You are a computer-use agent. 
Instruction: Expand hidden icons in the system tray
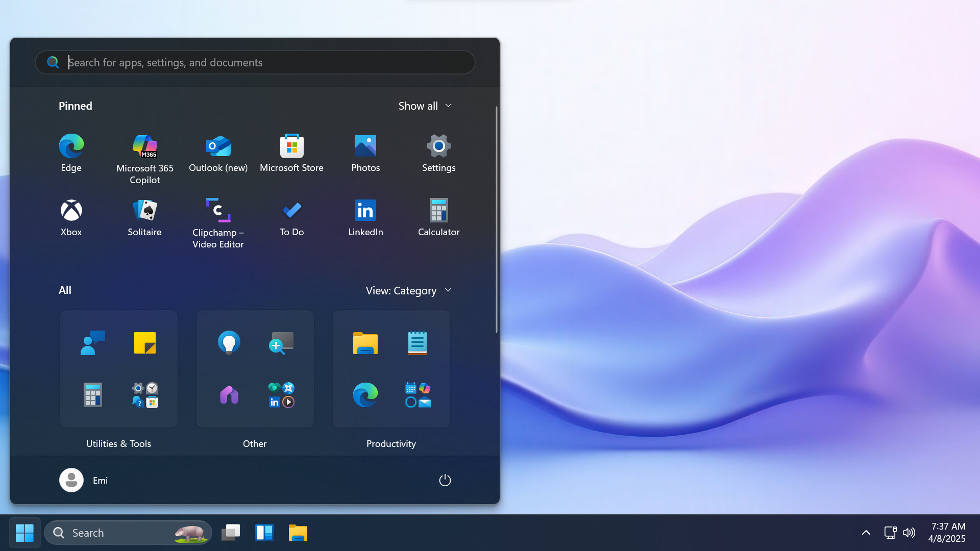coord(866,532)
